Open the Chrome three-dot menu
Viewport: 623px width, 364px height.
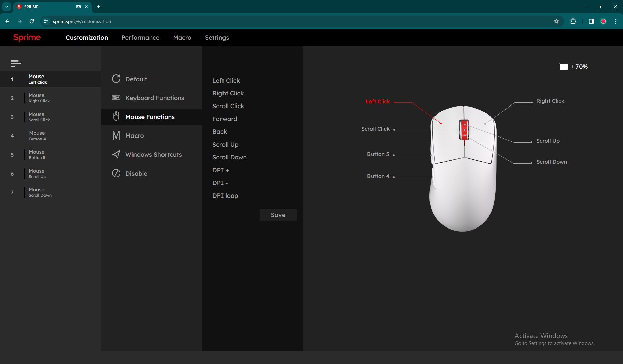tap(616, 21)
